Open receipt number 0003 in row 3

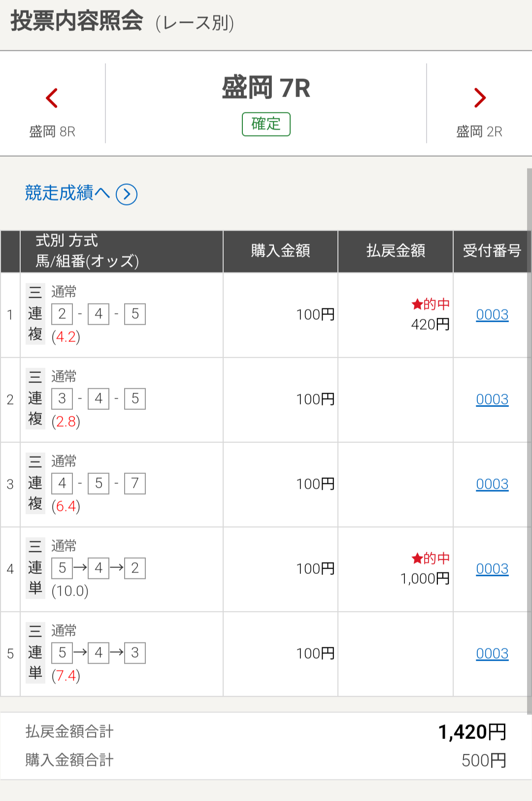pyautogui.click(x=492, y=484)
